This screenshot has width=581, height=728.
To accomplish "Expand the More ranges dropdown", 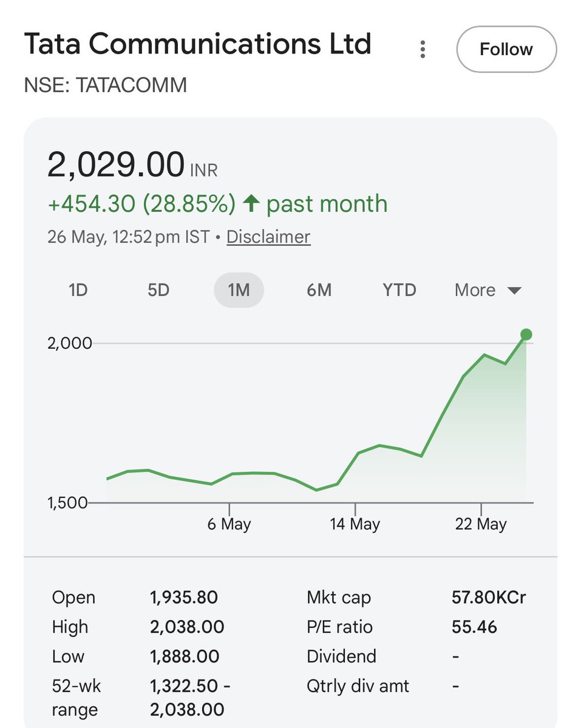I will point(488,290).
